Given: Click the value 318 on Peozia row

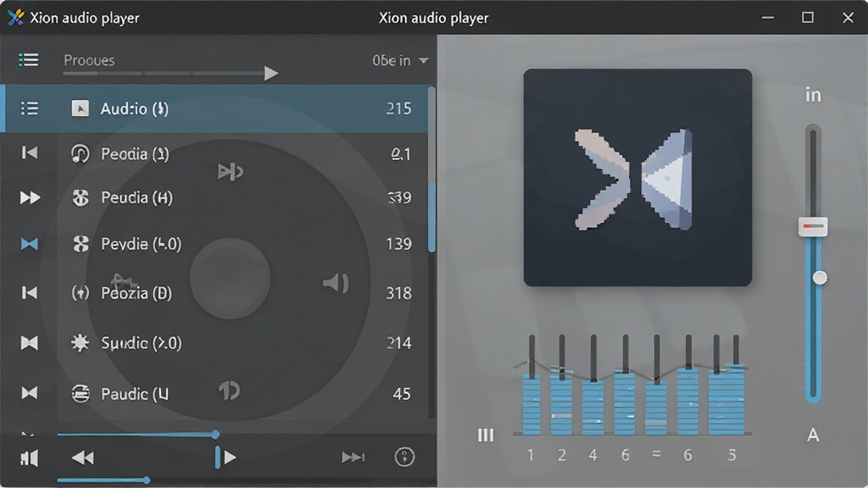Looking at the screenshot, I should 398,292.
